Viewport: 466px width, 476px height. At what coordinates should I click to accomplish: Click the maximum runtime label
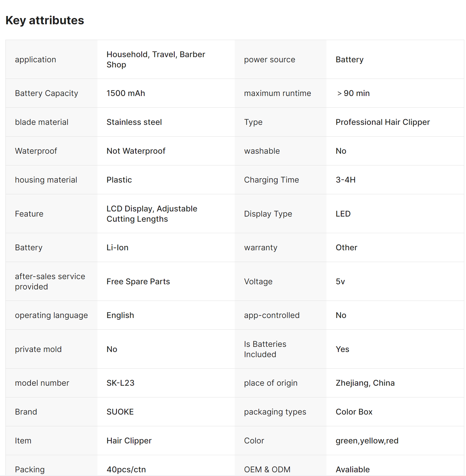(277, 93)
